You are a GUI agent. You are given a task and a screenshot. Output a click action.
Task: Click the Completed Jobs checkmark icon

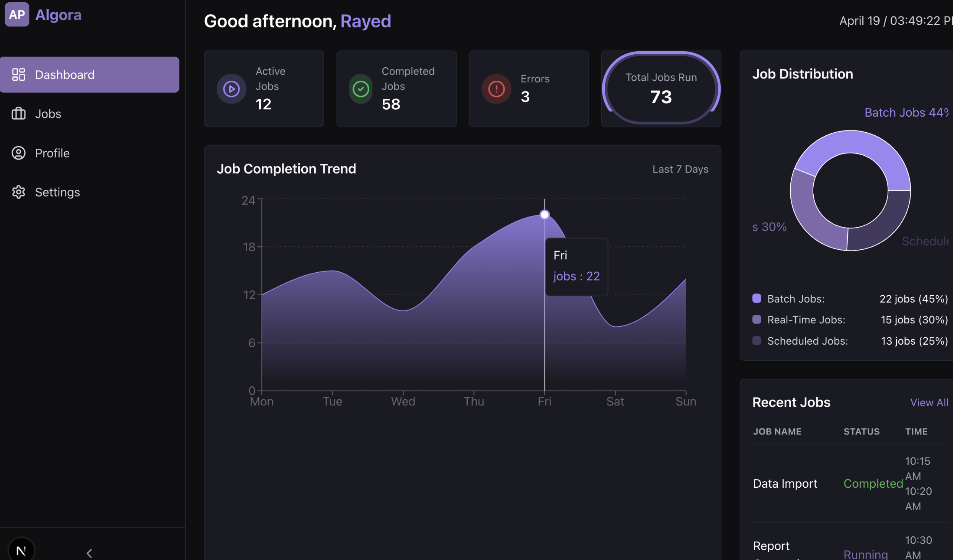[x=361, y=89]
